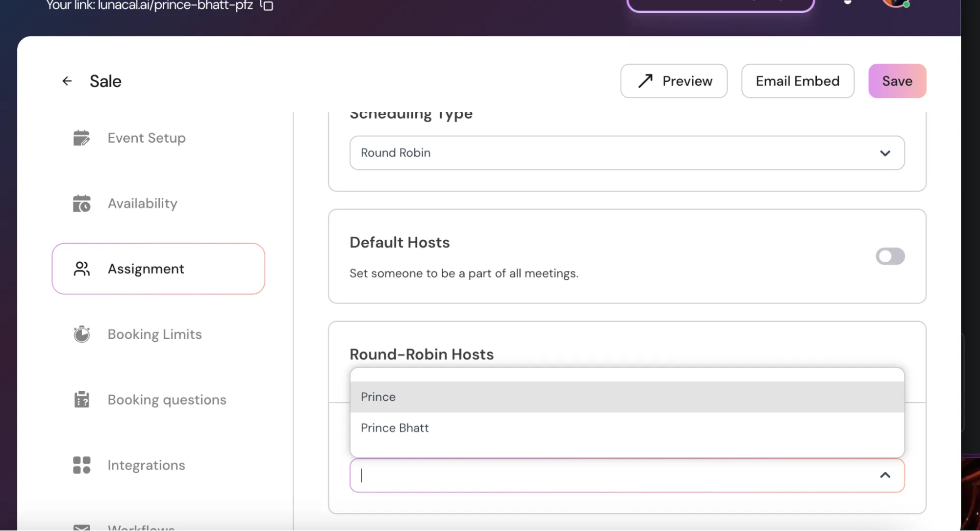Enable the Default Hosts toggle
Screen dimensions: 980x531
890,256
